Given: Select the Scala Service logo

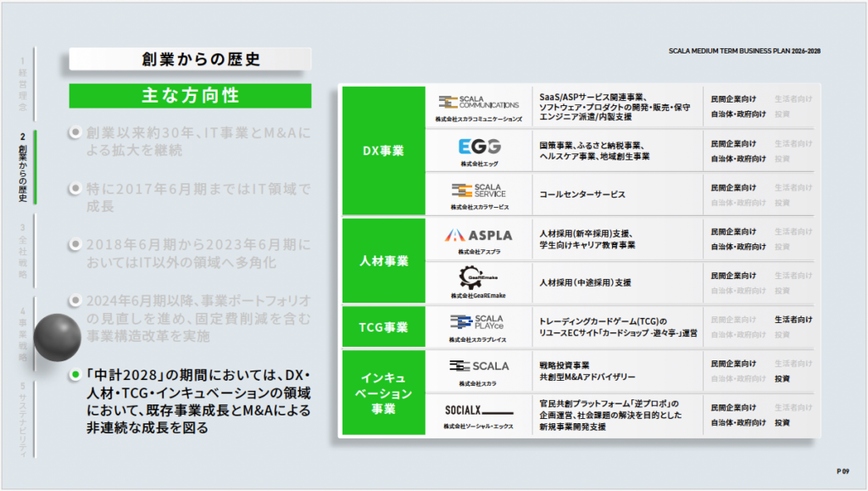Looking at the screenshot, I should 479,190.
